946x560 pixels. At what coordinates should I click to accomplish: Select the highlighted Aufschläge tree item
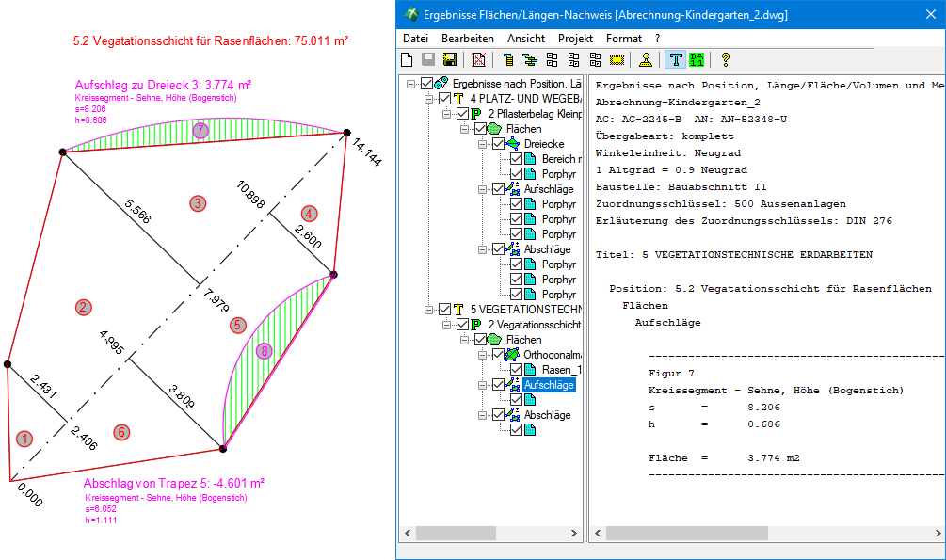tap(548, 385)
